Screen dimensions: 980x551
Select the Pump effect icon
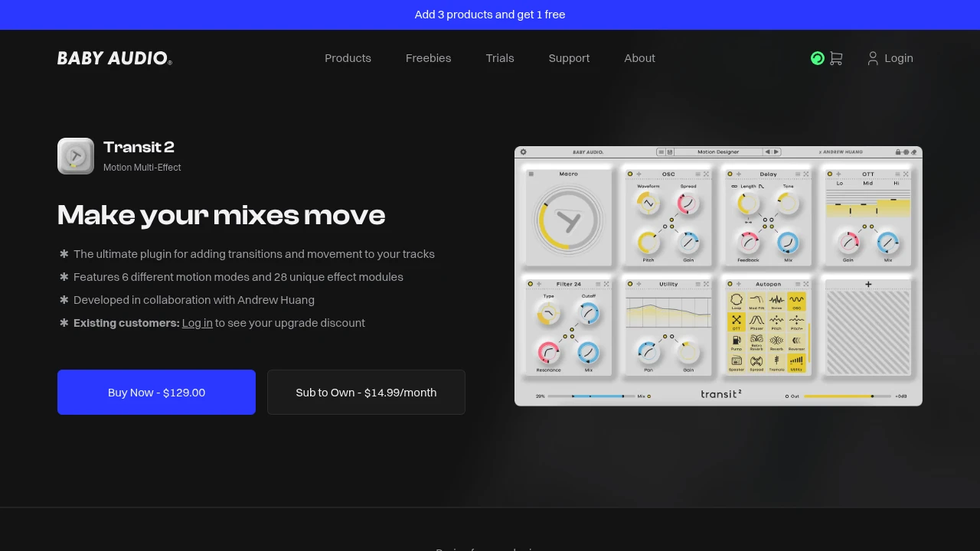737,343
